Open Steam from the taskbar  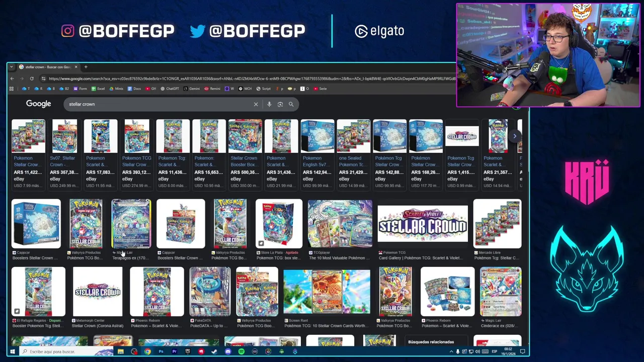point(214,351)
